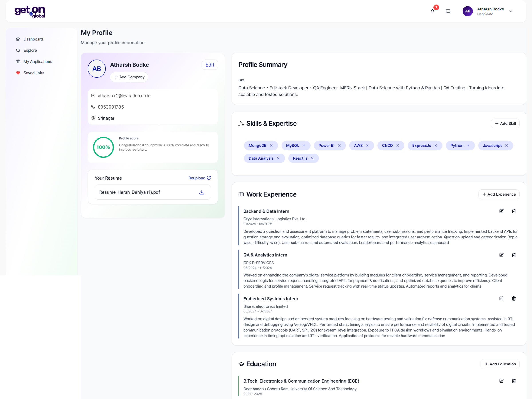Remove the Python skill tag

[x=468, y=146]
